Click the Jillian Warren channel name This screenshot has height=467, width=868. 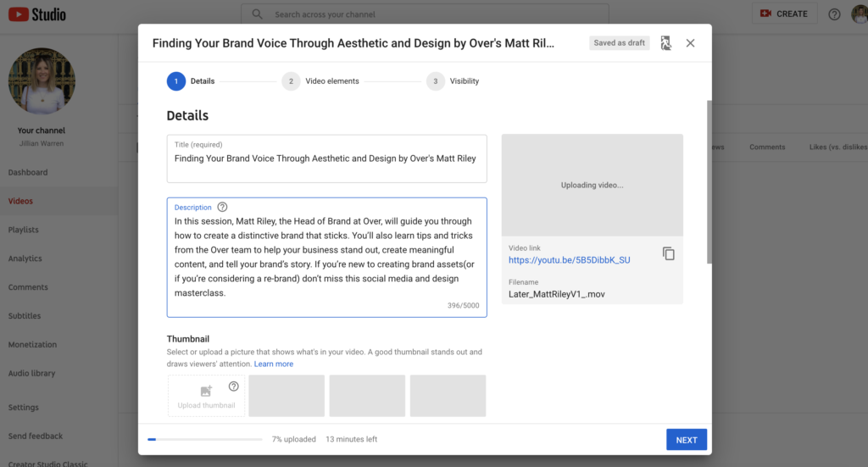42,143
